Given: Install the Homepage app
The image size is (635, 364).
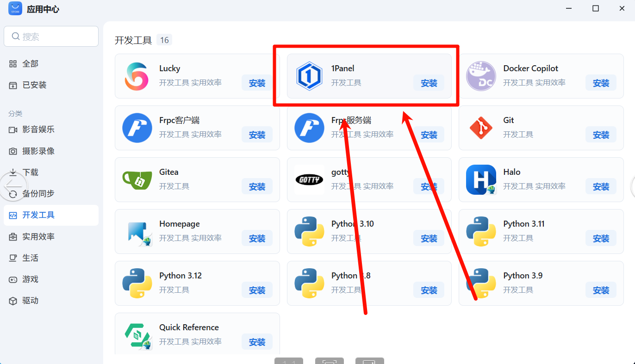Looking at the screenshot, I should click(257, 238).
